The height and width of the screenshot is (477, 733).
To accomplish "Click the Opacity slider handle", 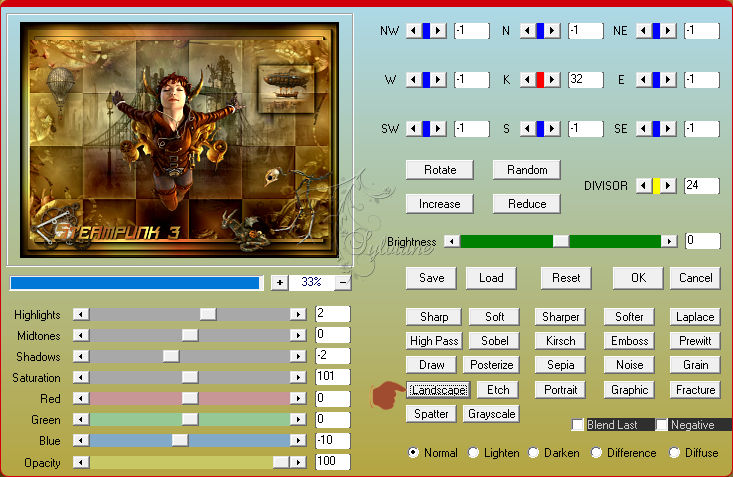I will [281, 462].
